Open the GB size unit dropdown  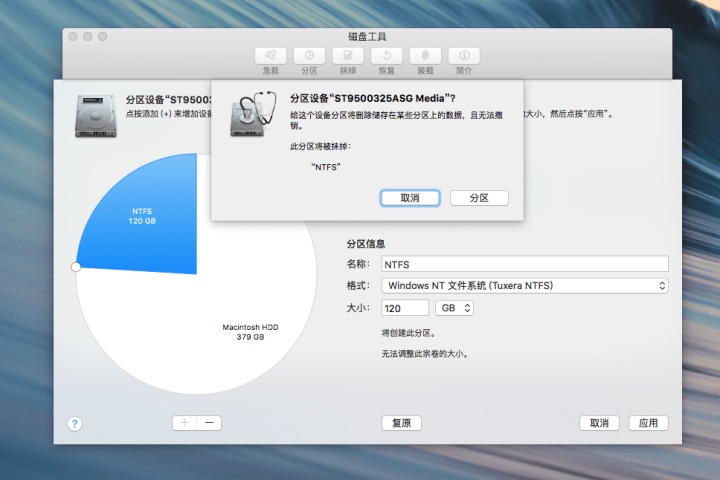(x=455, y=308)
